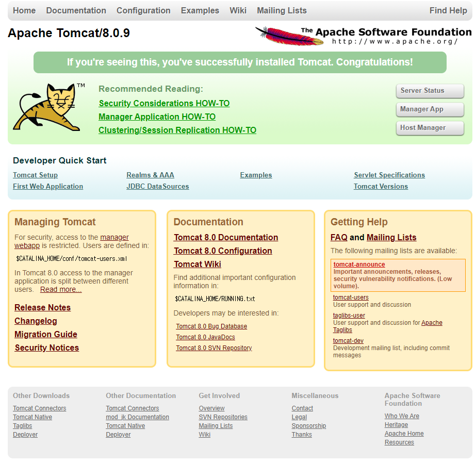Open Deployer under Other Downloads
476x463 pixels.
25,435
